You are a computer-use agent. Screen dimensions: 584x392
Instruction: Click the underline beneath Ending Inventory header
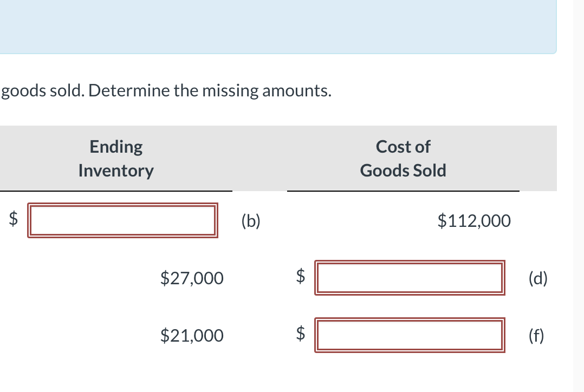point(115,191)
